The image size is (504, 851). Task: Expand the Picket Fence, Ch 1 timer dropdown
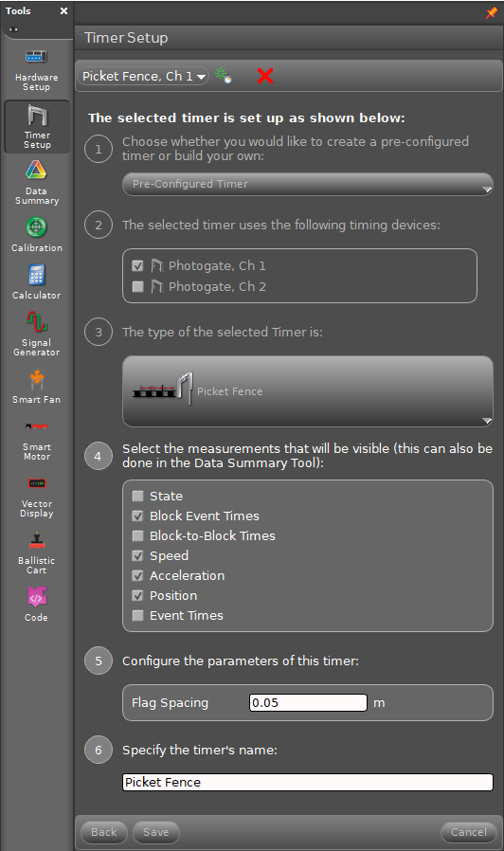[x=143, y=76]
